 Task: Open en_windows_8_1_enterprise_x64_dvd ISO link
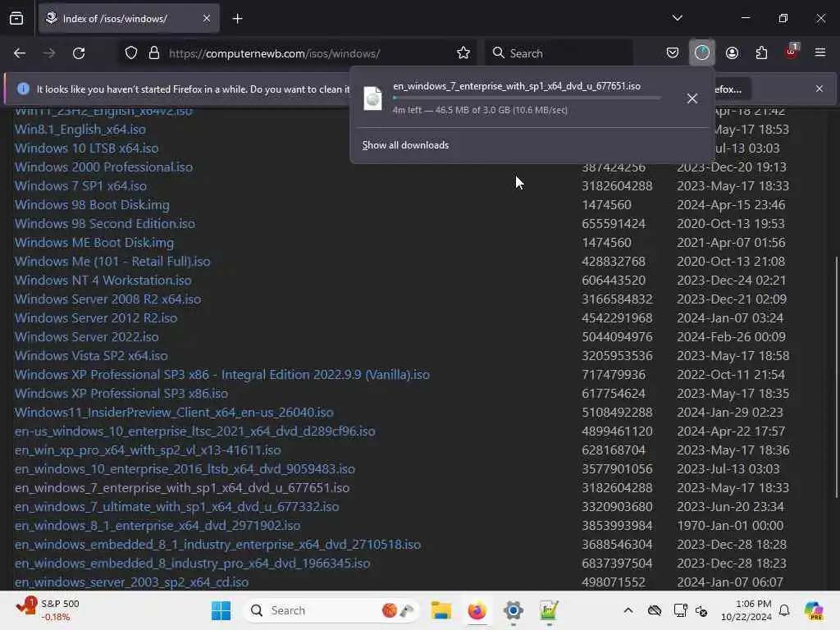[157, 526]
